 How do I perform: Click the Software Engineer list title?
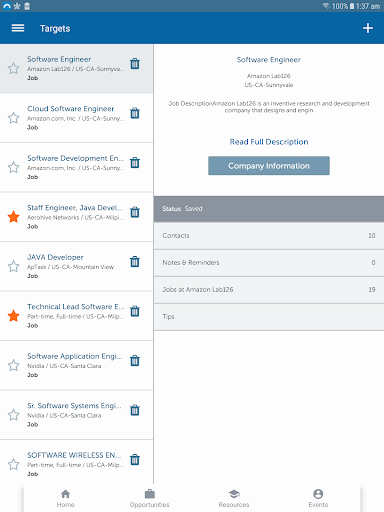point(59,59)
